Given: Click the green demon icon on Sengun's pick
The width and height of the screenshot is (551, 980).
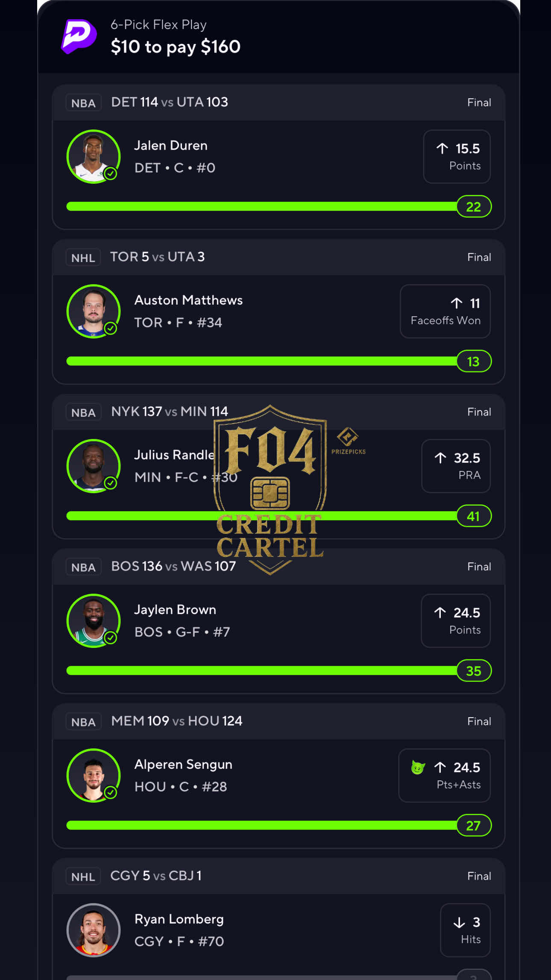Looking at the screenshot, I should click(417, 768).
